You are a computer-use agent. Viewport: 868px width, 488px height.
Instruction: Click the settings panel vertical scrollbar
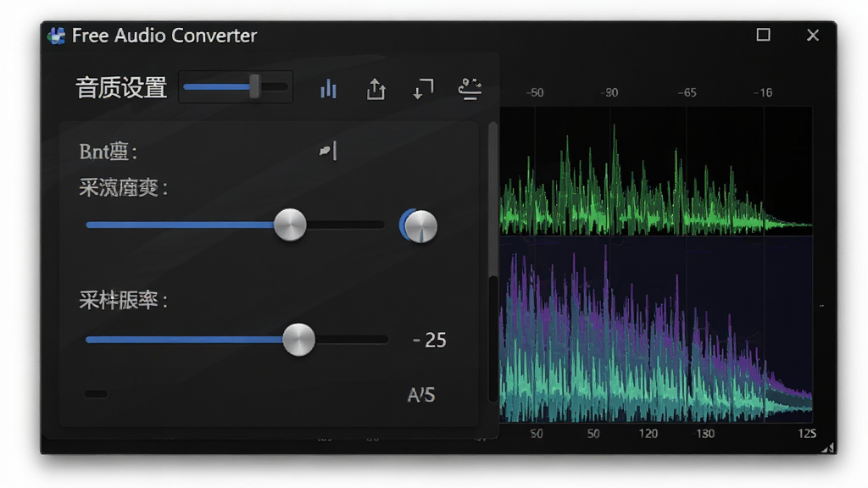point(492,263)
